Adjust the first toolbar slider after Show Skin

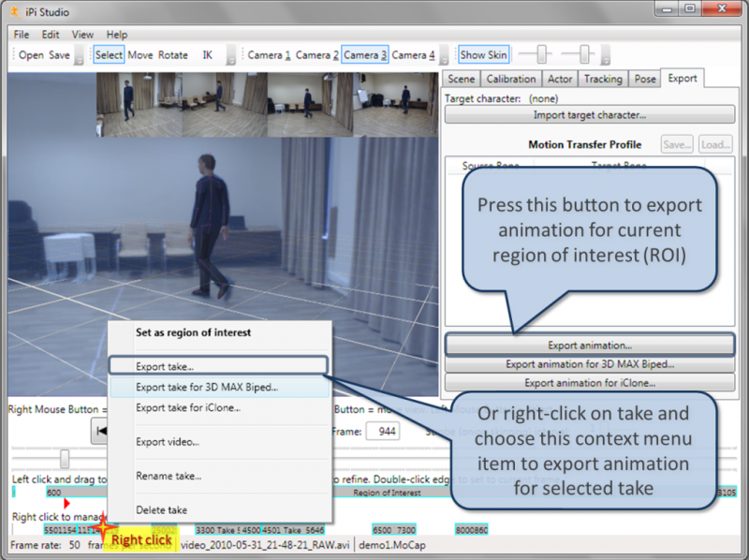point(541,54)
